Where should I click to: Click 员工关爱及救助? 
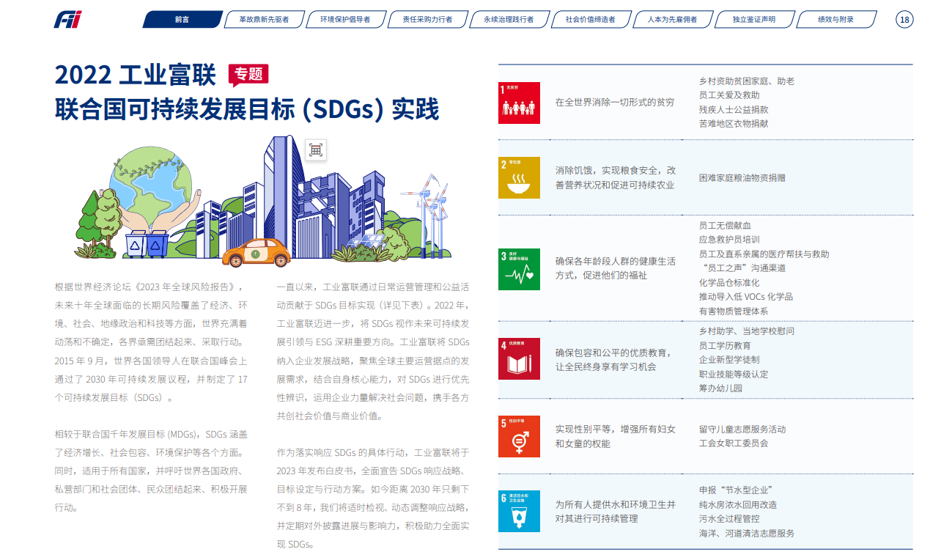tap(729, 95)
